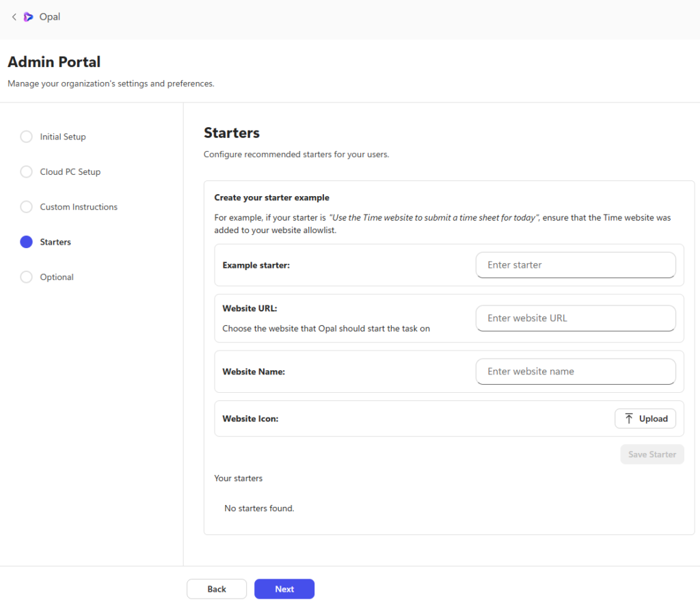Open Custom Instructions in sidebar

79,207
